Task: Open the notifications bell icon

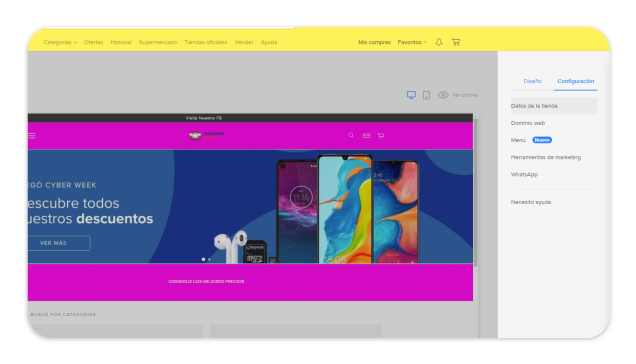Action: [438, 42]
